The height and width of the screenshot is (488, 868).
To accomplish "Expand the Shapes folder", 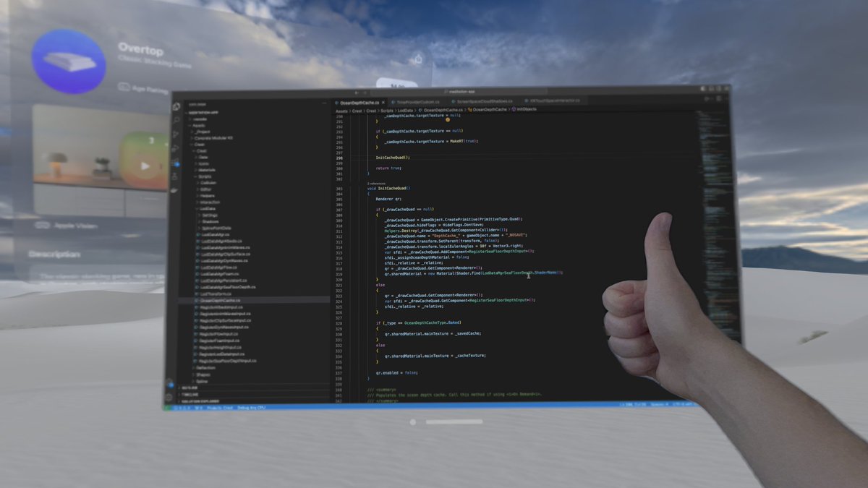I will click(x=203, y=374).
